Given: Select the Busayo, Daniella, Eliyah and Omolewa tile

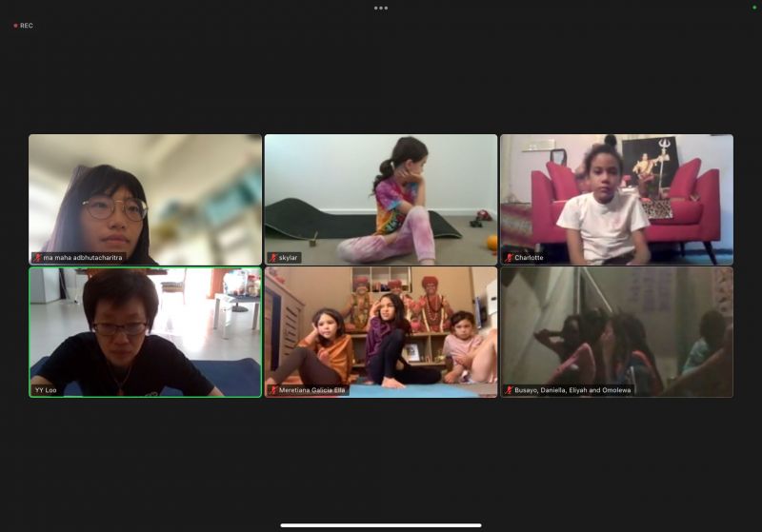Looking at the screenshot, I should pos(616,332).
